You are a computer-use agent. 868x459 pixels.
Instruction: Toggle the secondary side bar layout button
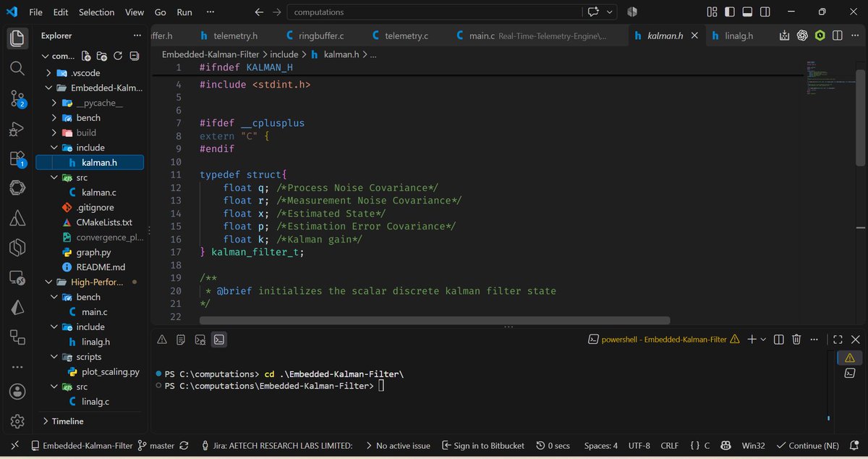(x=765, y=12)
